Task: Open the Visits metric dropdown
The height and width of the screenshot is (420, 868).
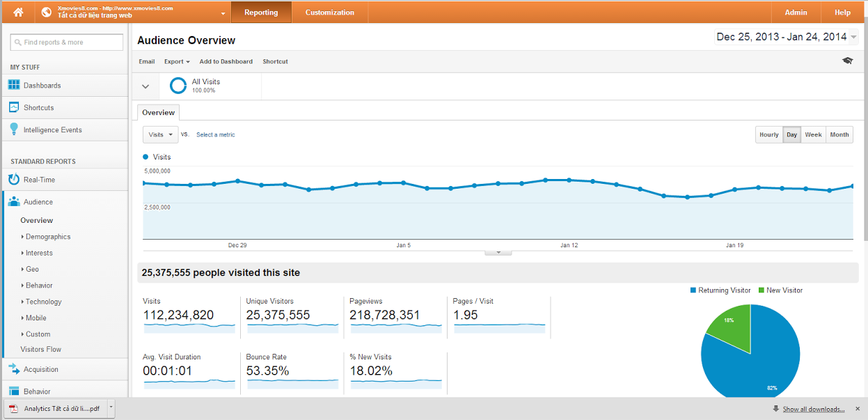Action: 160,134
